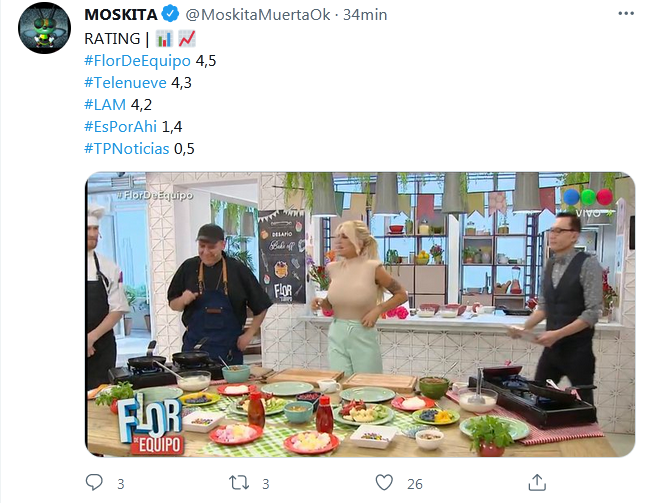
Task: Open the #EsPorAhi hashtag link
Action: click(x=120, y=127)
